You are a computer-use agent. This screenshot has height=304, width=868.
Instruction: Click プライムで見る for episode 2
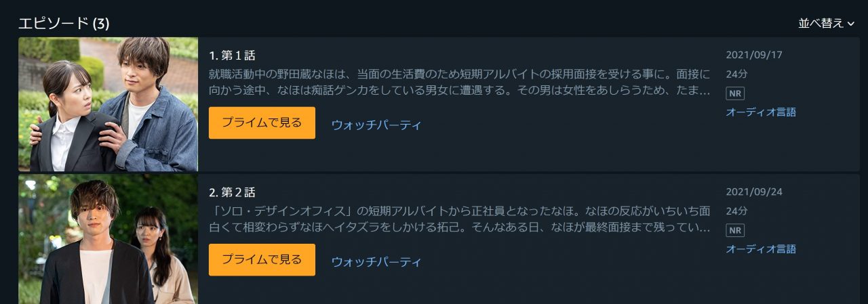coord(262,259)
